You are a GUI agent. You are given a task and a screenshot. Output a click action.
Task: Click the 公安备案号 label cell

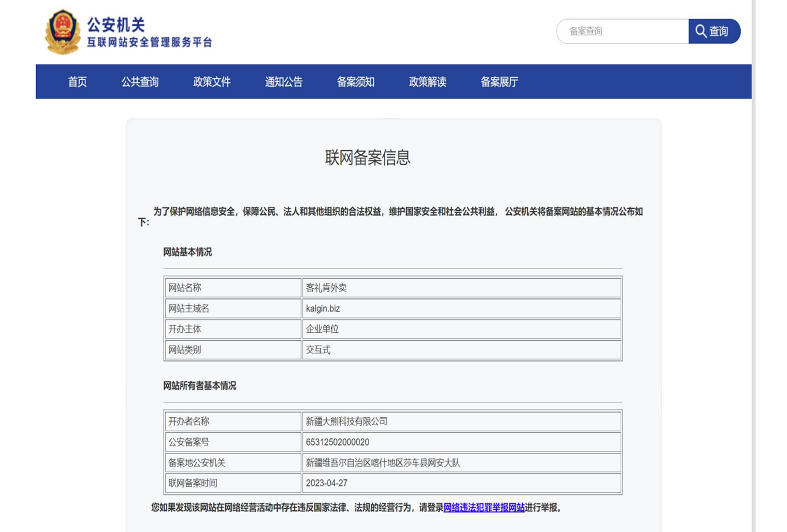pyautogui.click(x=233, y=442)
